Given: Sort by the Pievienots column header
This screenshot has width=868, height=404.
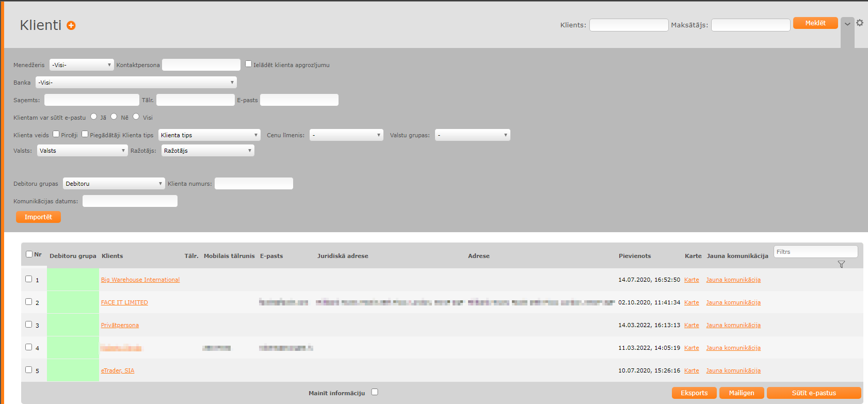Looking at the screenshot, I should pyautogui.click(x=635, y=256).
